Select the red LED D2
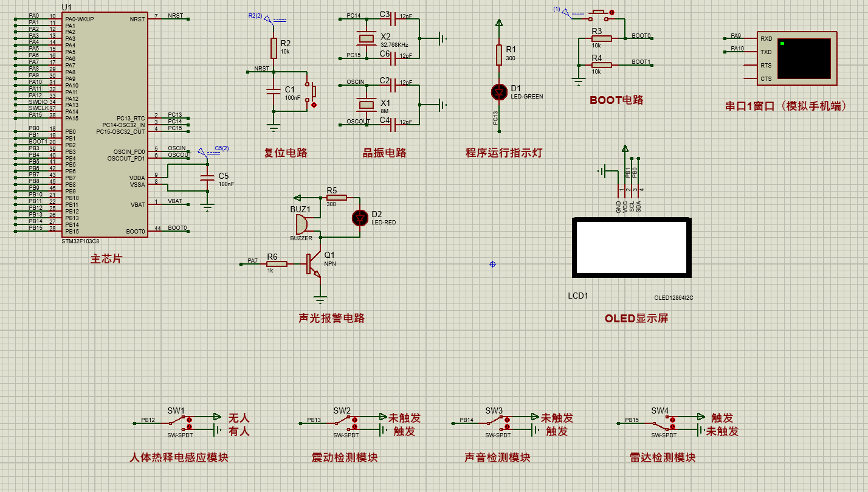The height and width of the screenshot is (492, 868). pos(360,217)
